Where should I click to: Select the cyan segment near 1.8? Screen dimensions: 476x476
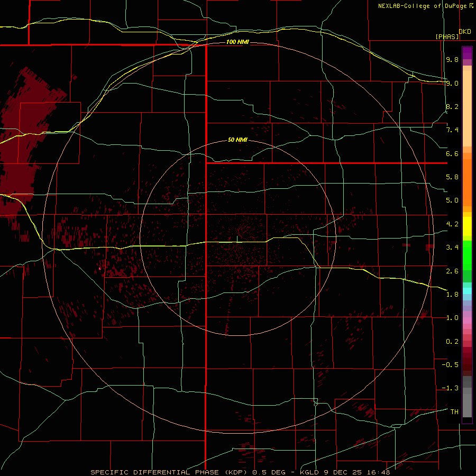(x=467, y=291)
